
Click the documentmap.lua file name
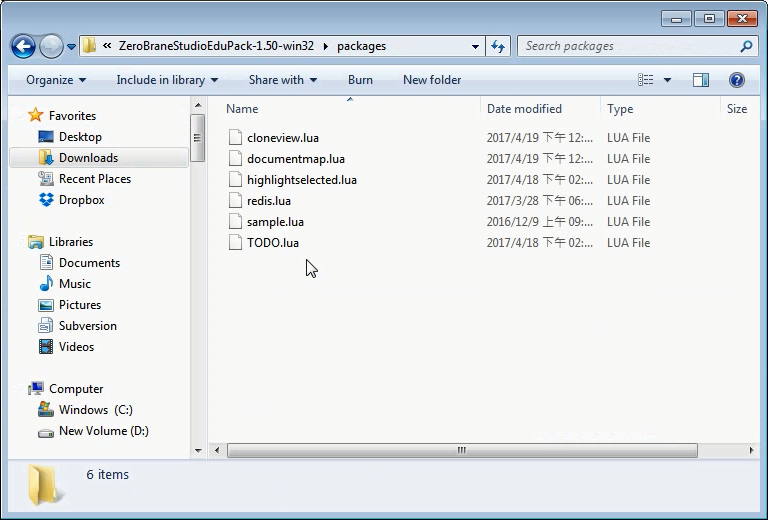pyautogui.click(x=296, y=159)
